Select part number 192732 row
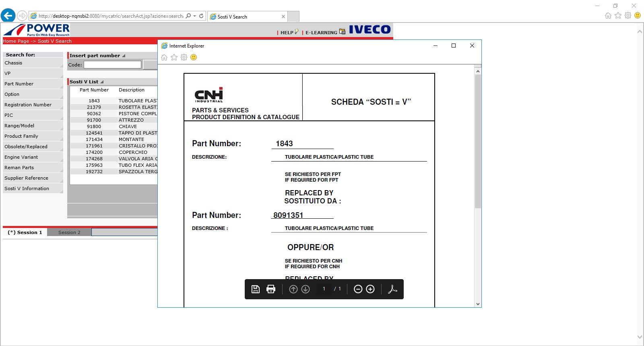The height and width of the screenshot is (346, 644). point(114,172)
